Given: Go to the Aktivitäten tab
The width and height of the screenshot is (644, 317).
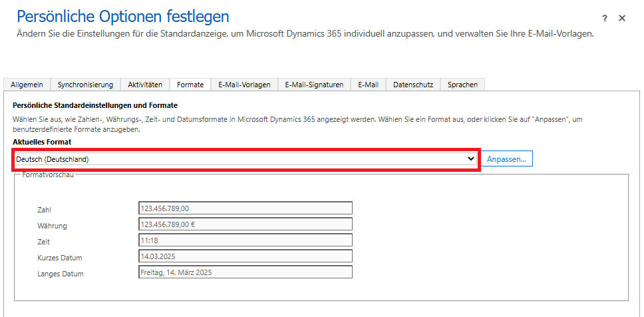Looking at the screenshot, I should [145, 85].
